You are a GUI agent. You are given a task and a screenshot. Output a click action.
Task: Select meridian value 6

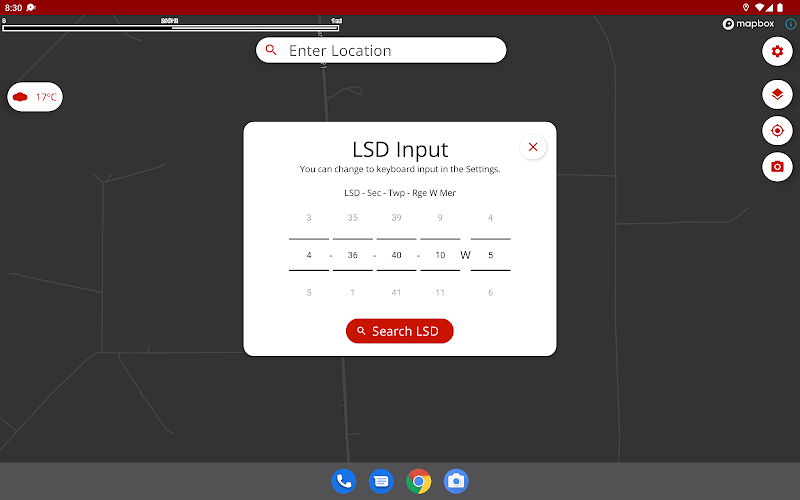click(x=490, y=293)
